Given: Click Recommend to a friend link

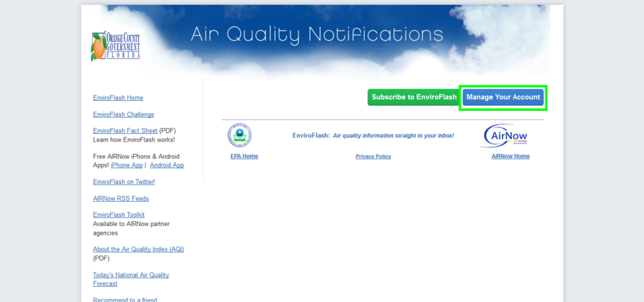Looking at the screenshot, I should tap(125, 299).
